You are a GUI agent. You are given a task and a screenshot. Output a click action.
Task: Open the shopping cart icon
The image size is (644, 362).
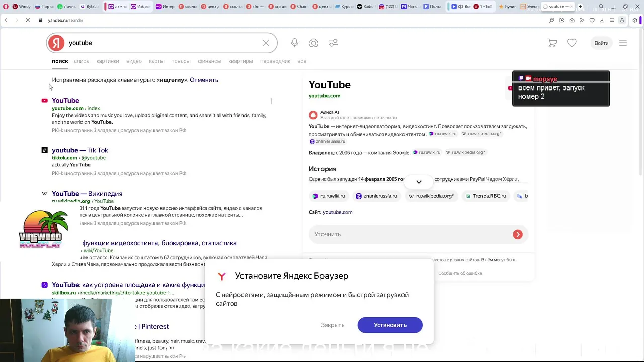552,43
